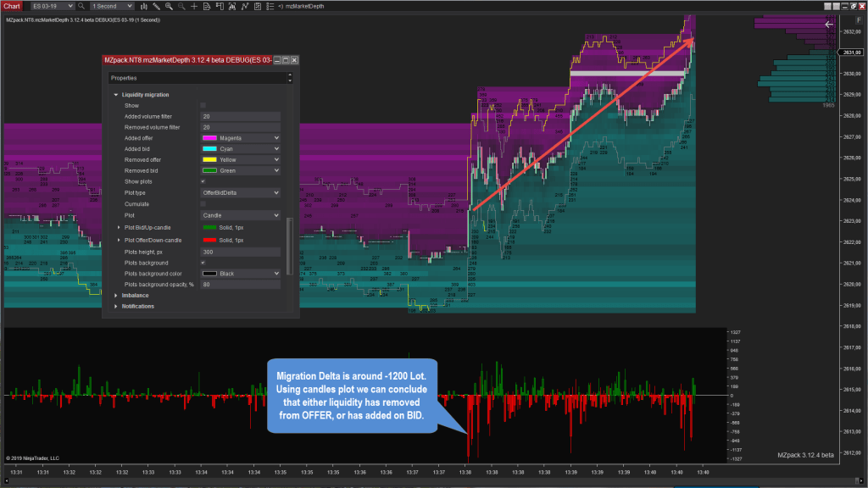Uncheck the Show plots checkbox
Screen dimensions: 868x488
[203, 181]
